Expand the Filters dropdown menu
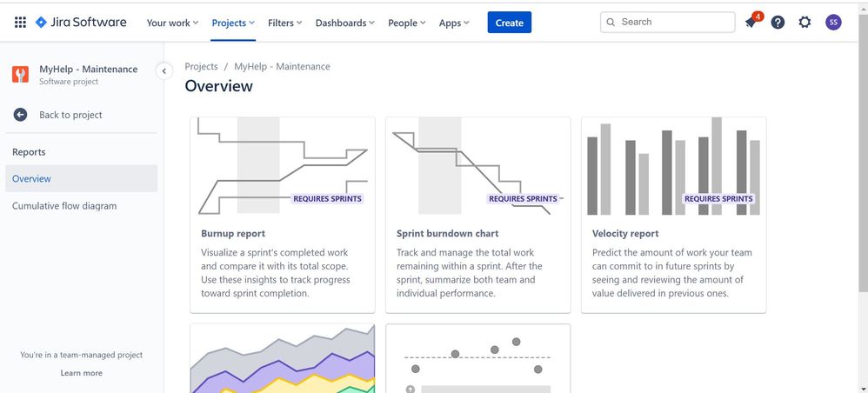This screenshot has height=393, width=868. click(284, 23)
